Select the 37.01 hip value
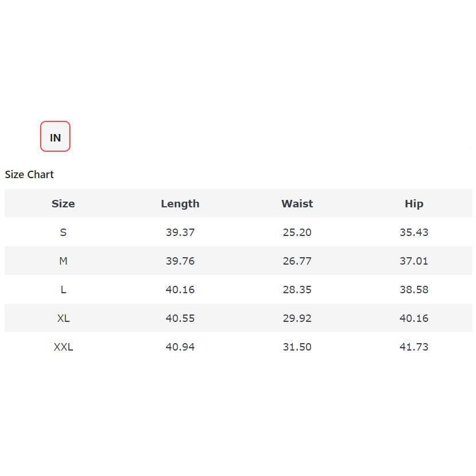The height and width of the screenshot is (476, 476). coord(414,261)
